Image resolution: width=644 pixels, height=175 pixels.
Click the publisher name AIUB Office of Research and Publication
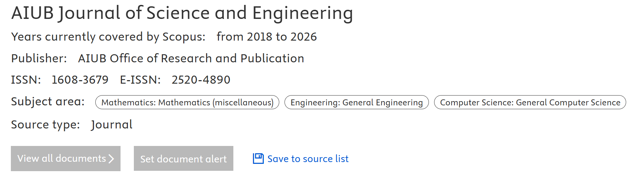click(x=191, y=58)
